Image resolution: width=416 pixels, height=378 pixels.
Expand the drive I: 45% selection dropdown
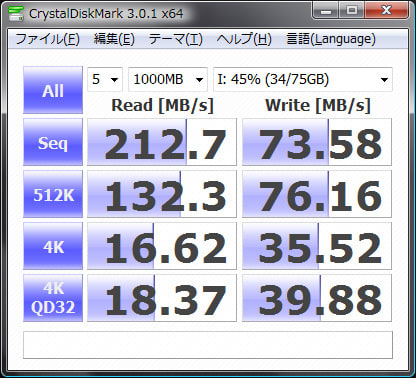pyautogui.click(x=303, y=79)
